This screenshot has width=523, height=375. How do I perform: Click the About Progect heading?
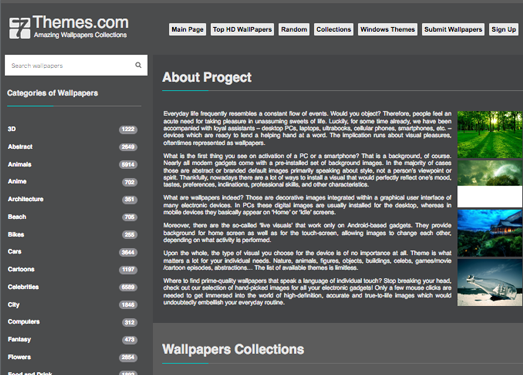coord(207,77)
